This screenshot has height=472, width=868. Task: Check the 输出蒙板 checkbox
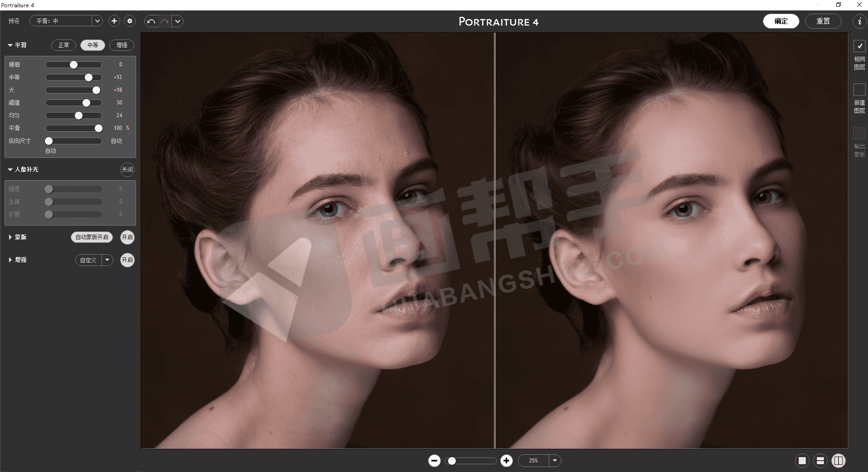(859, 133)
